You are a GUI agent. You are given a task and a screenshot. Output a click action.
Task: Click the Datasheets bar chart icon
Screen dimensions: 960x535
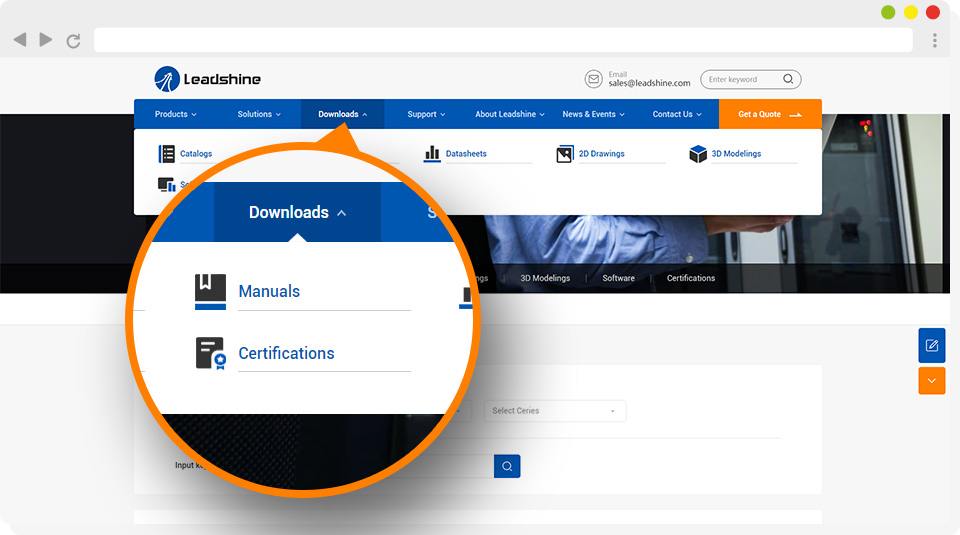coord(432,154)
